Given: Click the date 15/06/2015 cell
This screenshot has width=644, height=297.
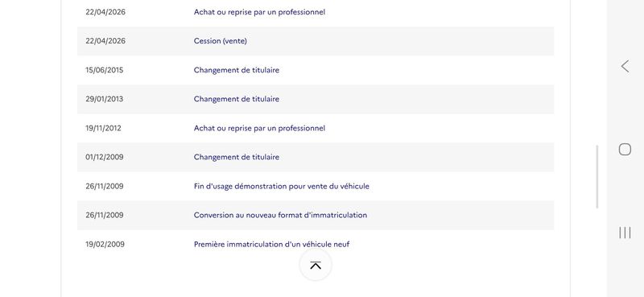Looking at the screenshot, I should tap(105, 70).
